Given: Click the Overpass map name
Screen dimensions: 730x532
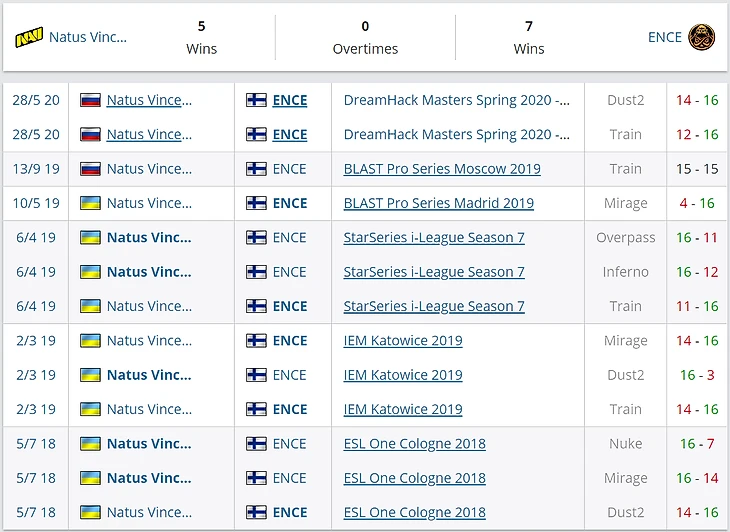Looking at the screenshot, I should (625, 237).
